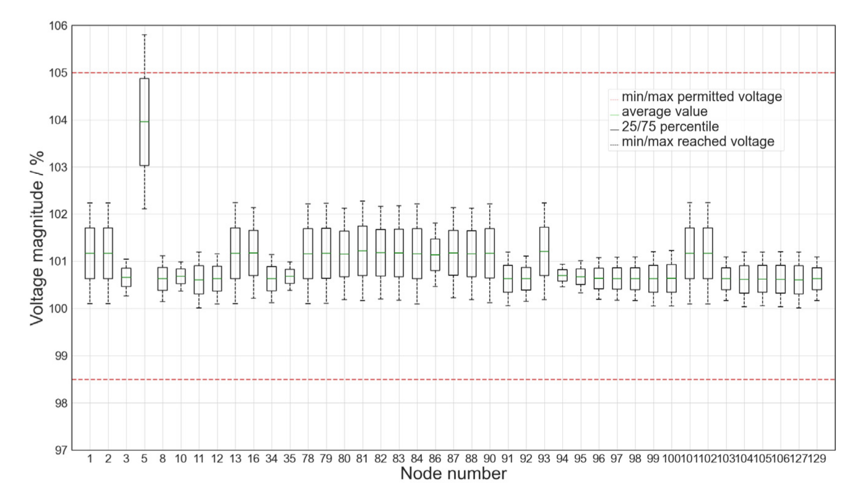
Task: Click x-axis node label 35
Action: [x=290, y=459]
